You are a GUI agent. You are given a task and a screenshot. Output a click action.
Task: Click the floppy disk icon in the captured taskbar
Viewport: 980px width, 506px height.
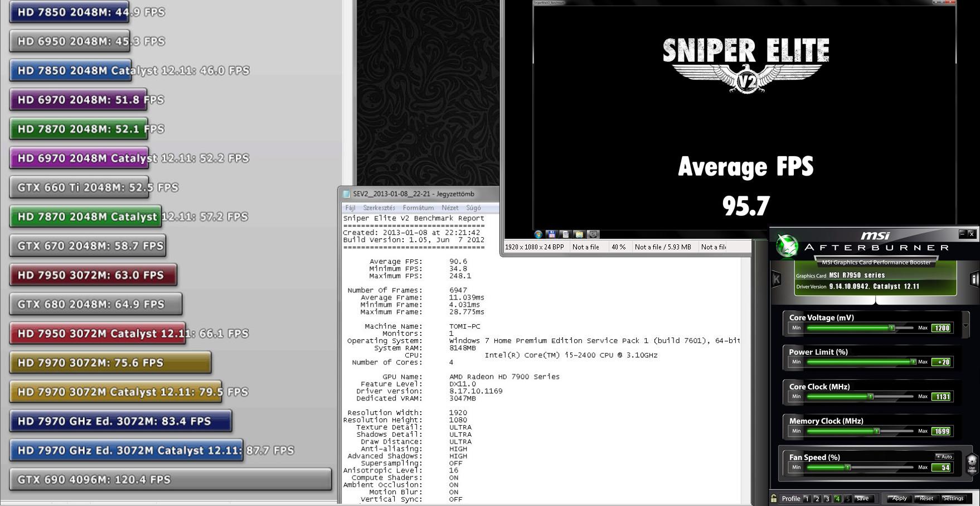pyautogui.click(x=551, y=234)
